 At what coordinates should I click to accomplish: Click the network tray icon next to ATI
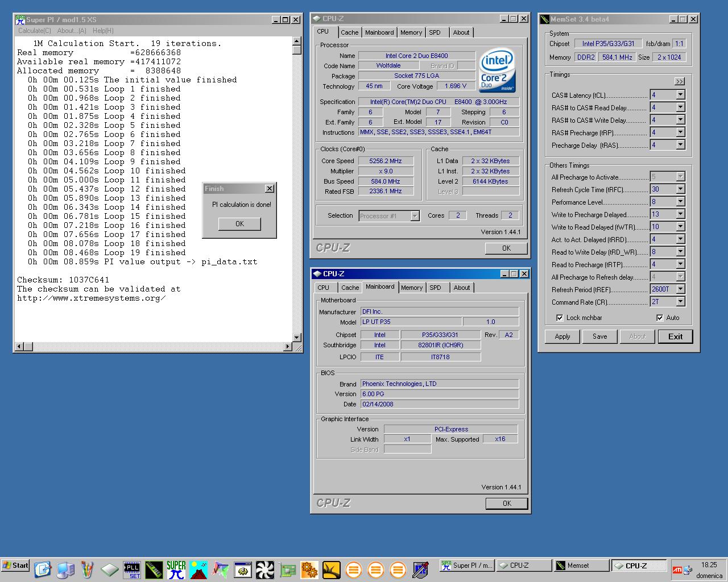click(688, 570)
